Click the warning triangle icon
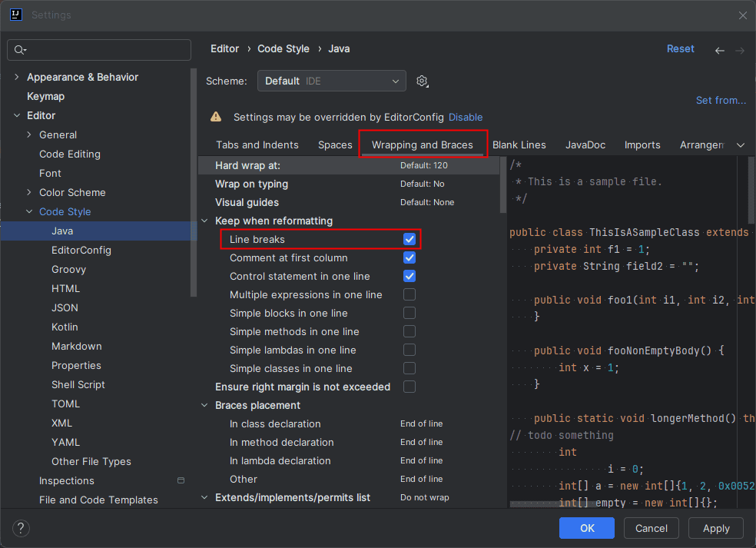 [217, 118]
